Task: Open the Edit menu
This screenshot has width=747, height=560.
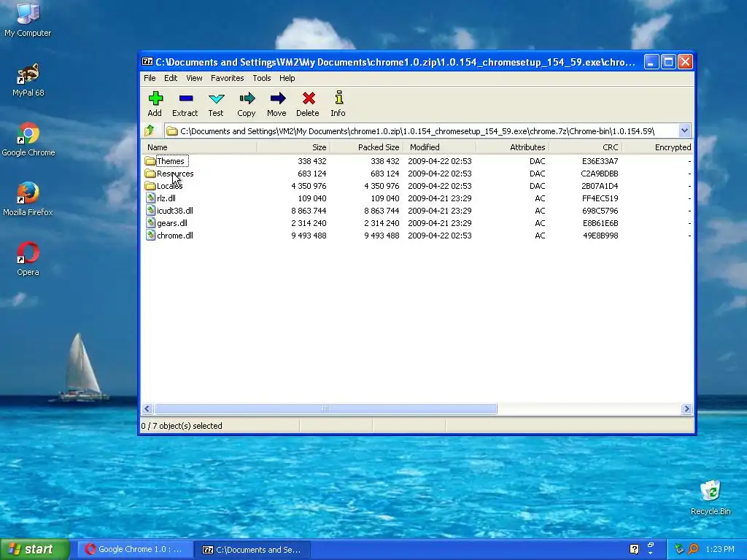Action: click(x=171, y=78)
